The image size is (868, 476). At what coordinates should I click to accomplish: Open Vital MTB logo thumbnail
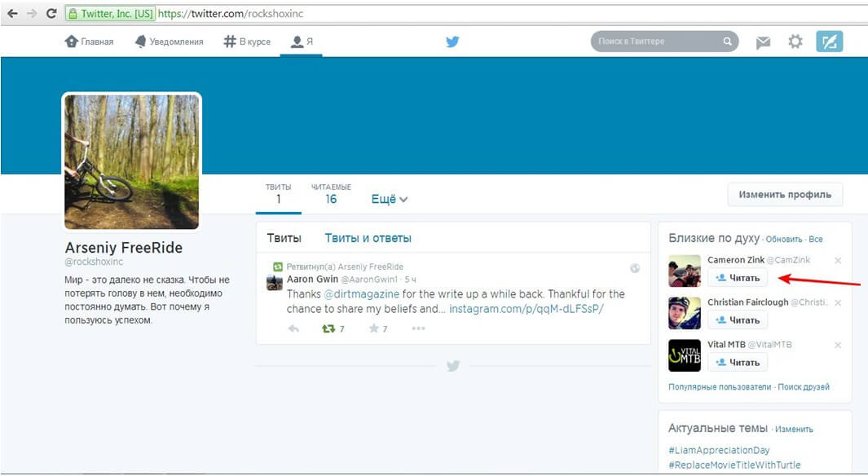[685, 355]
